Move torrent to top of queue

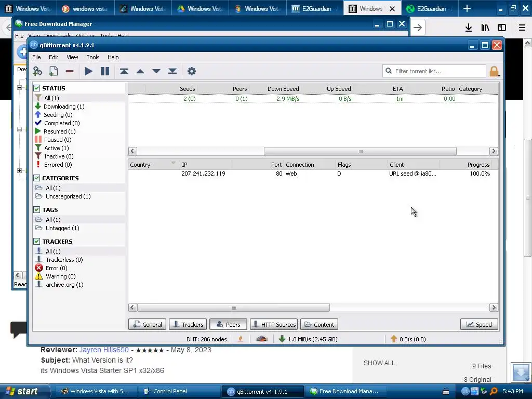(x=124, y=71)
